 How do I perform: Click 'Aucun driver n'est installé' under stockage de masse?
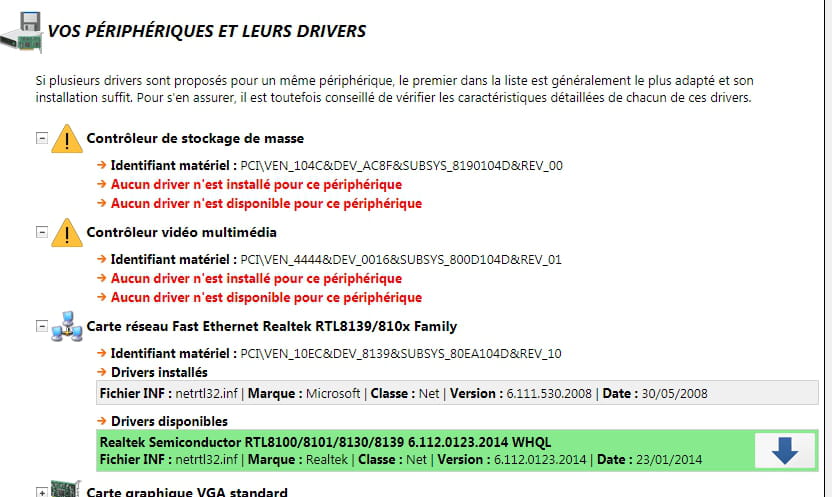(x=256, y=185)
